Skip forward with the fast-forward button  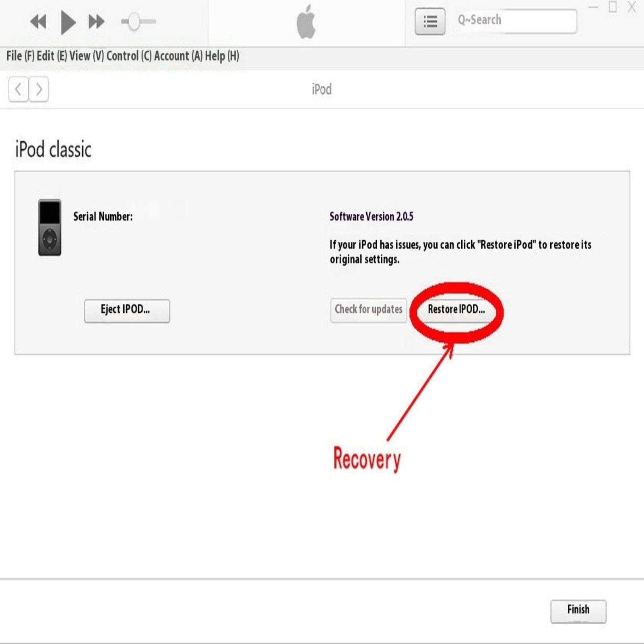(x=96, y=22)
